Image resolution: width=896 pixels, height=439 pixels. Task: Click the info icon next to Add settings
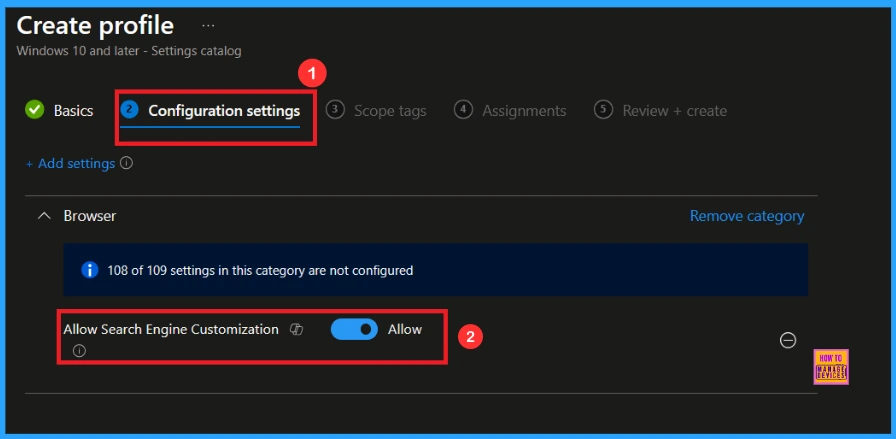127,163
